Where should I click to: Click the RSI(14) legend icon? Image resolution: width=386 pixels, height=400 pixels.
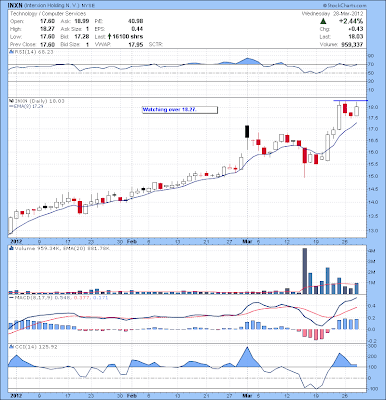click(11, 52)
